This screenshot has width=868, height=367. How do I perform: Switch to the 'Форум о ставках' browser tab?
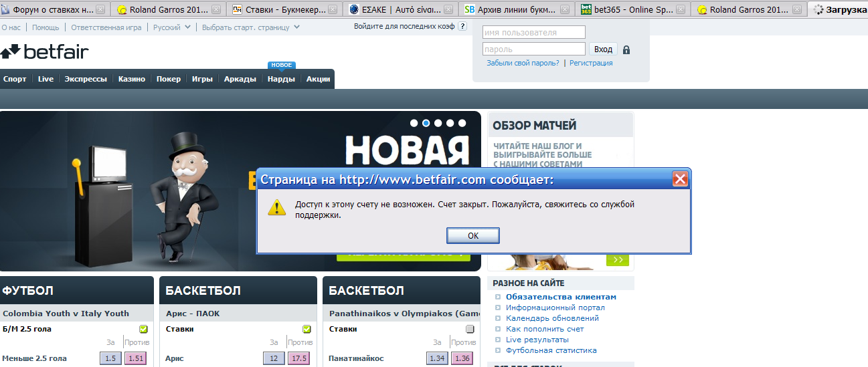click(x=54, y=10)
